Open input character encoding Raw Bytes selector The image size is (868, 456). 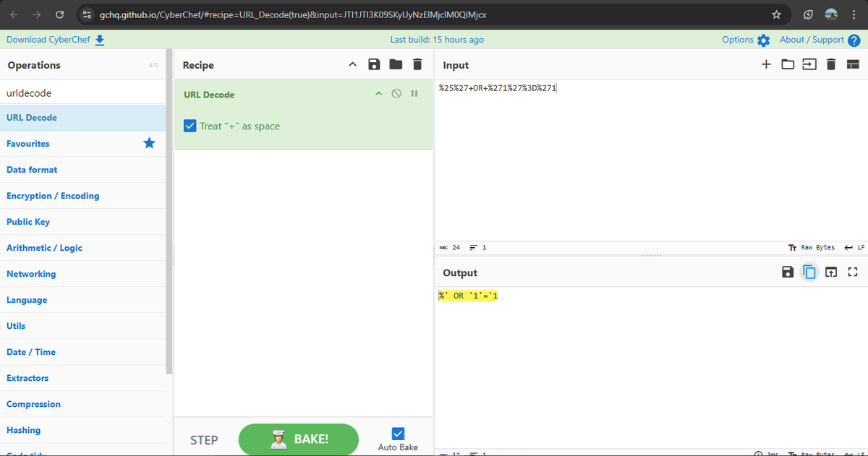coord(812,247)
